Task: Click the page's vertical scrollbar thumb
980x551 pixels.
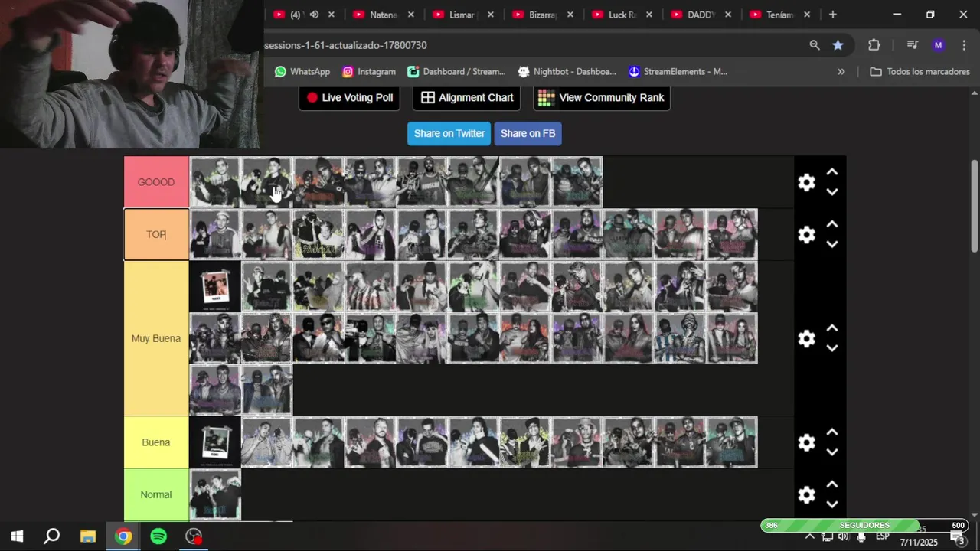Action: (974, 206)
